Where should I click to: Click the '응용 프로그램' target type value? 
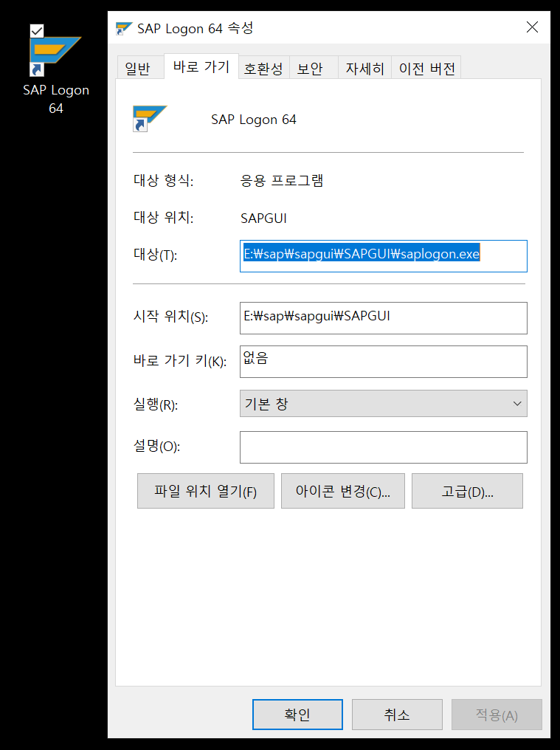click(x=282, y=181)
